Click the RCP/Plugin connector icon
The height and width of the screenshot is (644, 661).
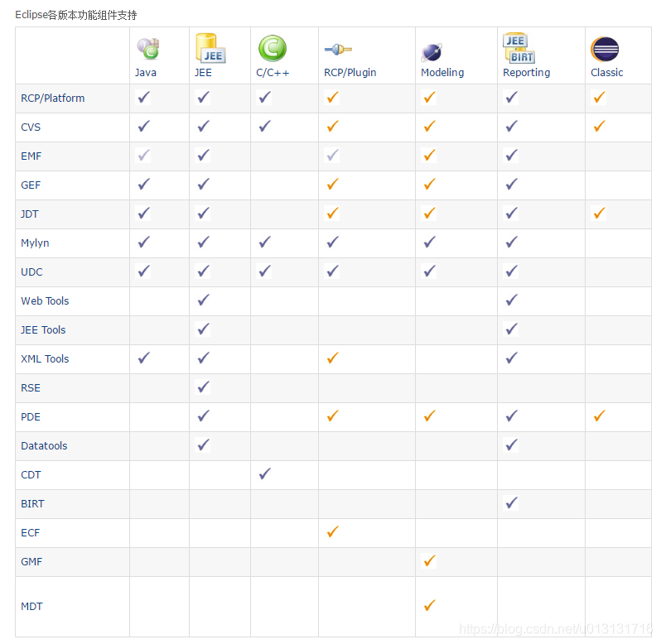pos(338,50)
